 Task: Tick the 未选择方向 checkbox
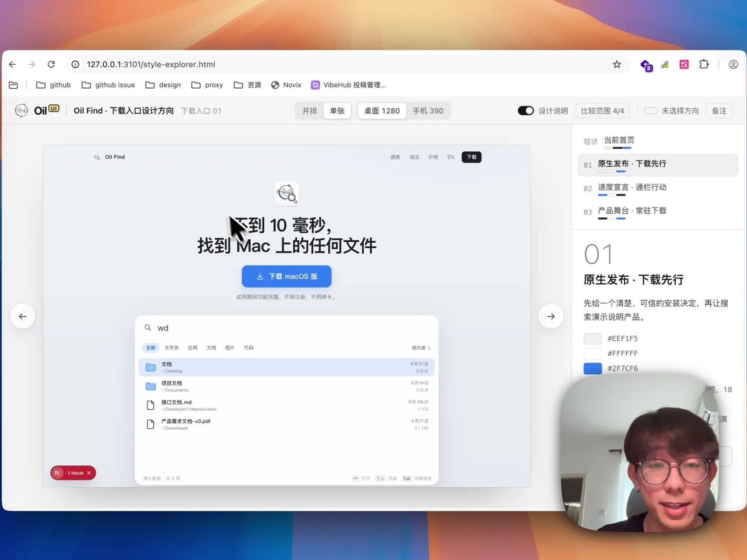[650, 111]
